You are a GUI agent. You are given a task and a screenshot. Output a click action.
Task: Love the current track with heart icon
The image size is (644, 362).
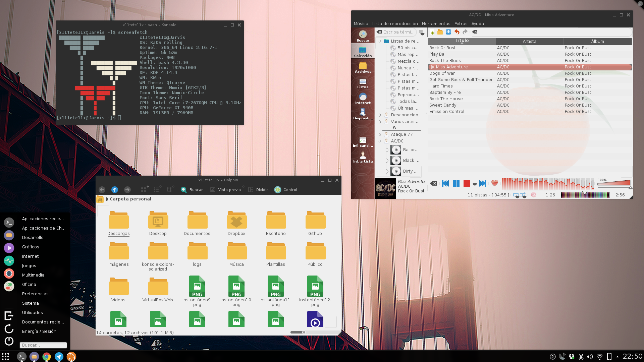[495, 183]
